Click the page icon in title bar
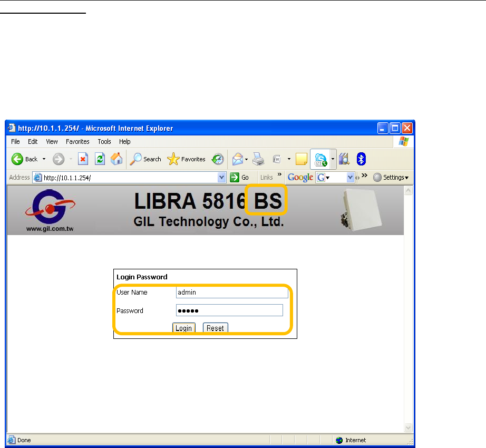Viewport: 486px width, 448px height. point(12,128)
